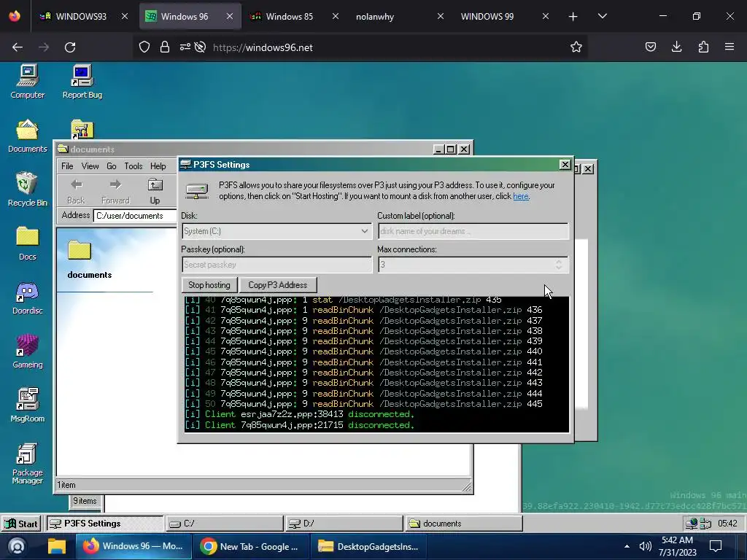This screenshot has width=747, height=560.
Task: Click the Save to Pocket icon
Action: pos(650,47)
